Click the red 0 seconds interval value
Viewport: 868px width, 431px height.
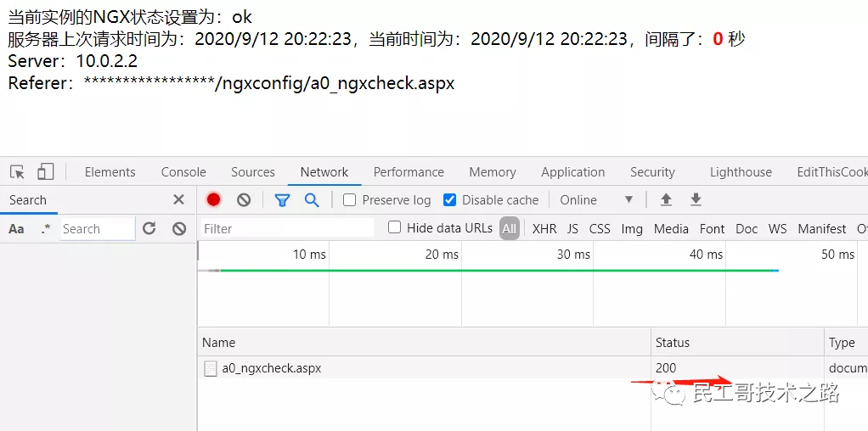pos(718,39)
